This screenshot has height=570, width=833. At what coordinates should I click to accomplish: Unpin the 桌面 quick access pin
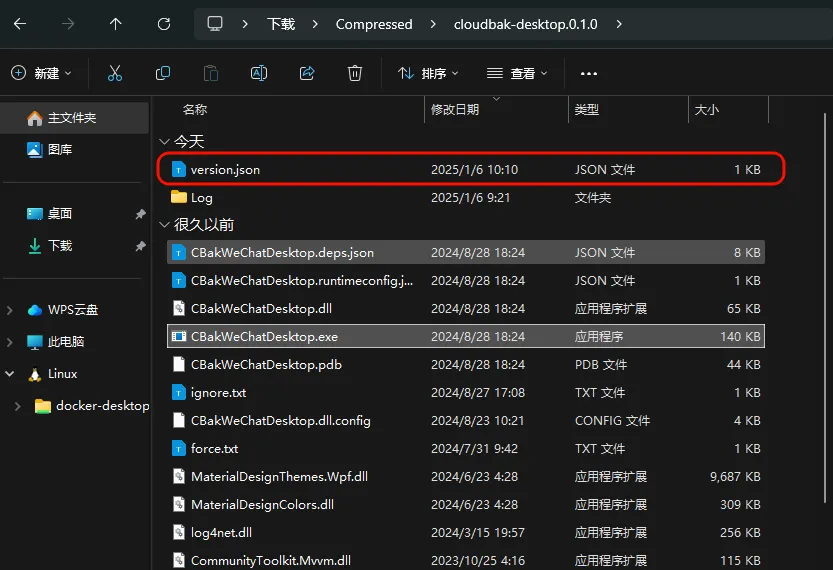(140, 214)
